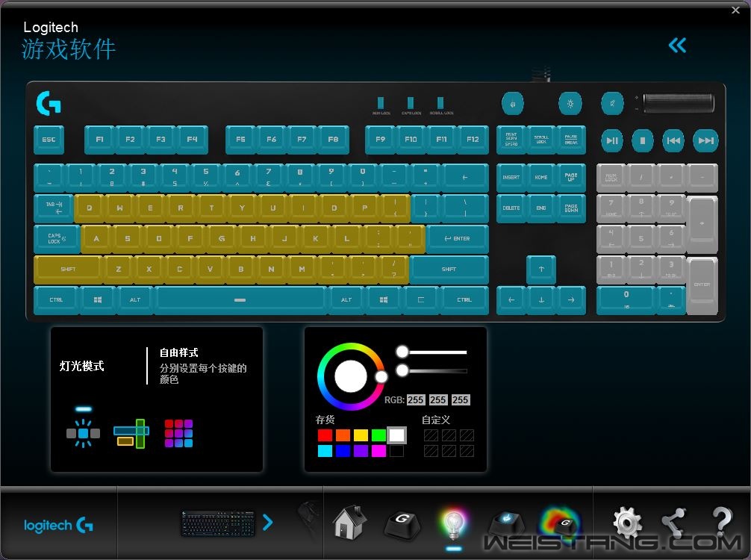The image size is (751, 560).
Task: Pick the red stock color swatch
Action: pos(325,435)
